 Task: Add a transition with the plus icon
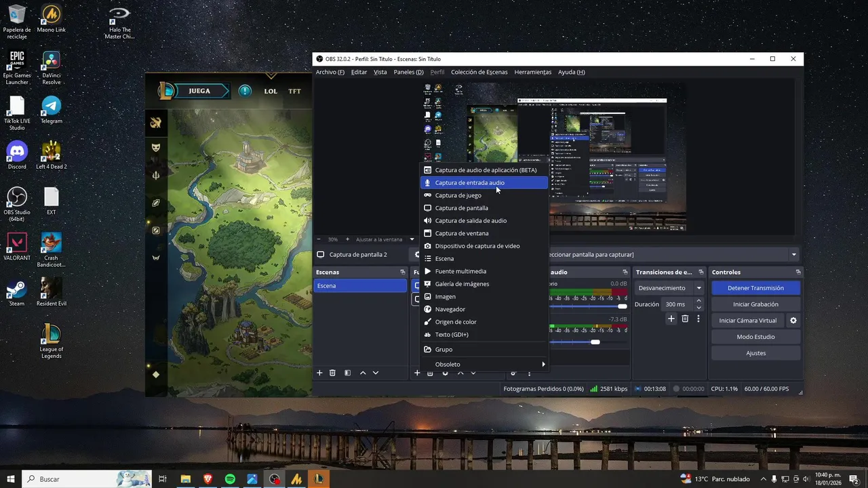point(671,319)
